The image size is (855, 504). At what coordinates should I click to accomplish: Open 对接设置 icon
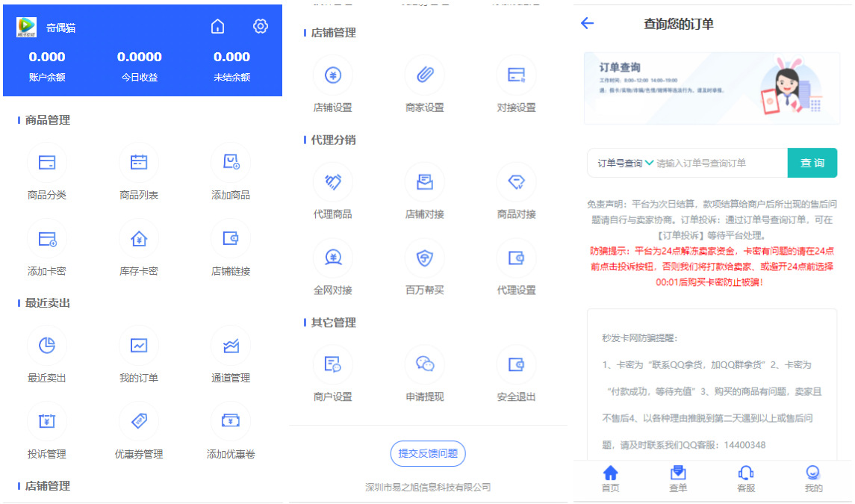[x=517, y=75]
